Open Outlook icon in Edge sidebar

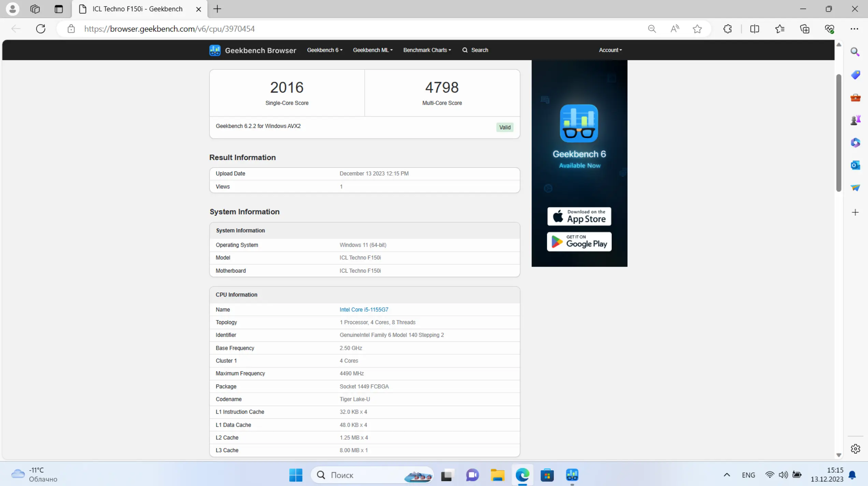coord(855,165)
